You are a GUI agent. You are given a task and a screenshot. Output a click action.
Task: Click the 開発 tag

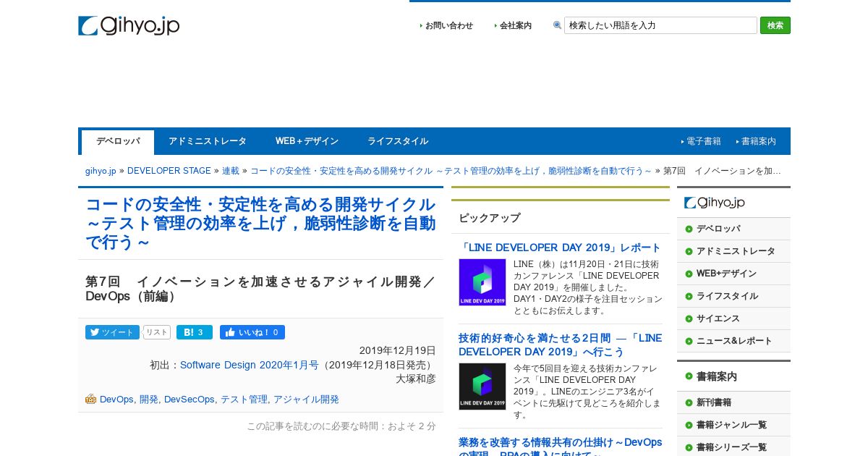point(148,399)
